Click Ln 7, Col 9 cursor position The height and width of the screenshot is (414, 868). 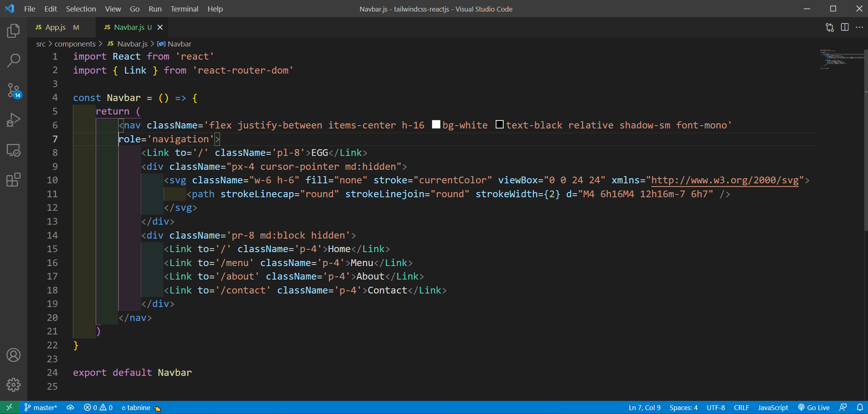644,408
